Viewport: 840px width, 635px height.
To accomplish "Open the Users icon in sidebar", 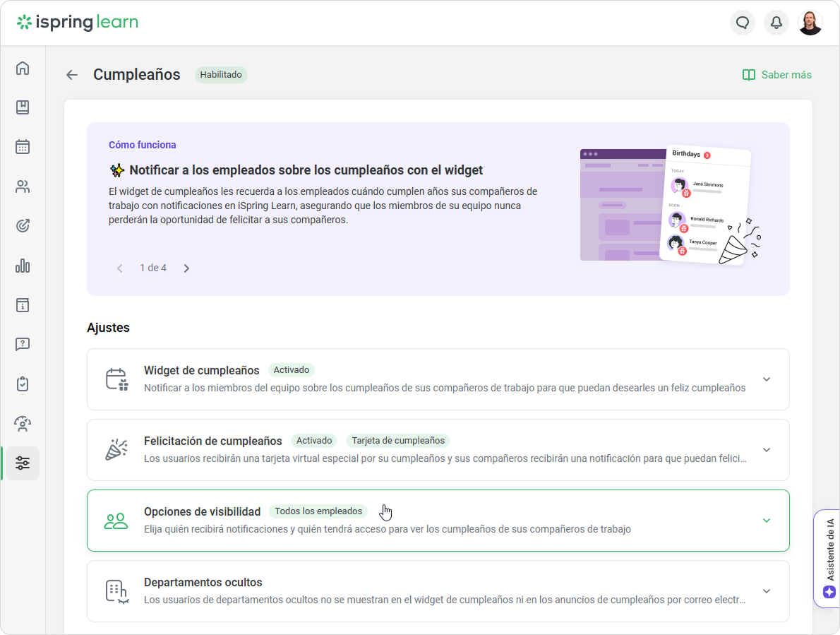I will coord(23,186).
